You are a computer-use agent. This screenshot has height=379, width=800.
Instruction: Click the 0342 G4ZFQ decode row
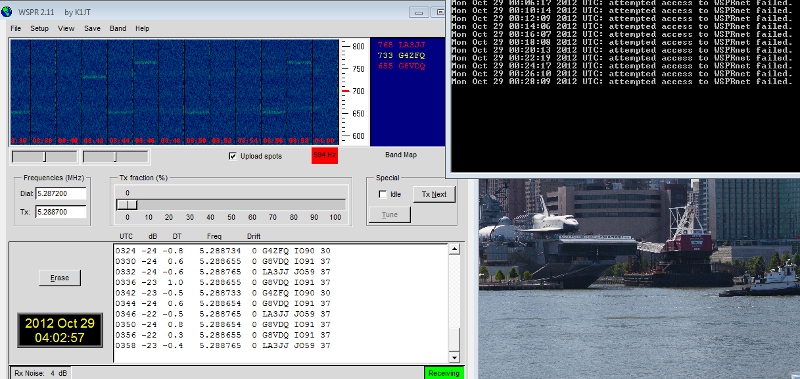coord(223,293)
